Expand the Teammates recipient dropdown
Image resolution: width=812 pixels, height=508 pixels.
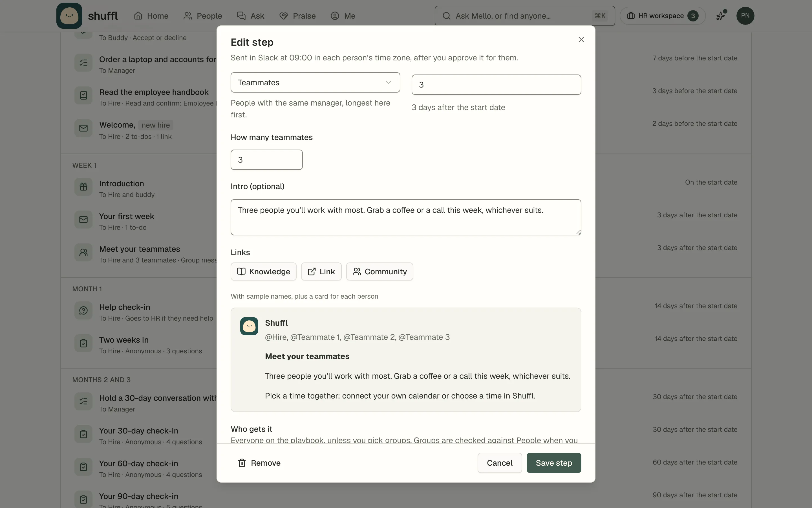tap(315, 82)
